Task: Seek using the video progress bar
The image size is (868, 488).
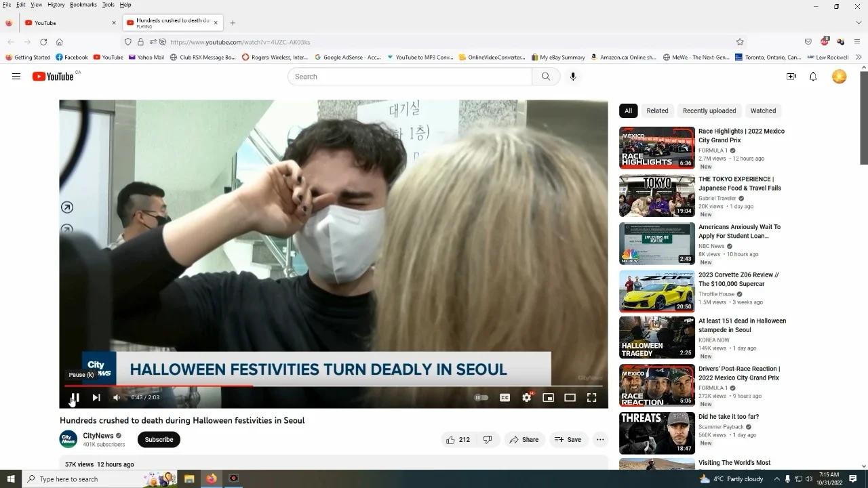Action: coord(334,386)
